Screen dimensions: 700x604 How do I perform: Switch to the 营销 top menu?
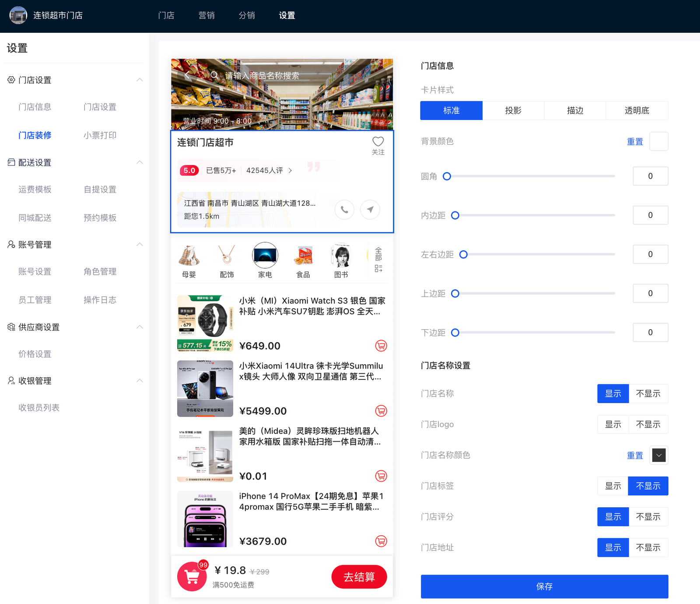point(206,16)
